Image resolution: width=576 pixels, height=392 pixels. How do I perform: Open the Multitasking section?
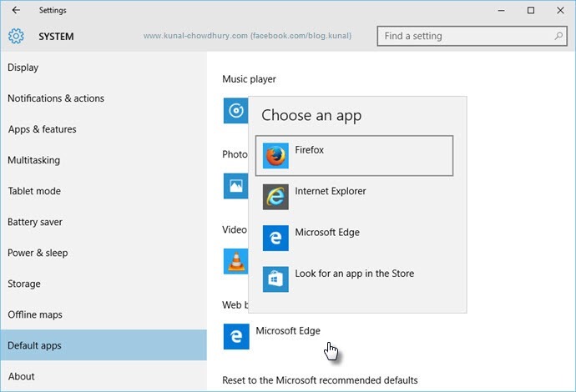tap(104, 160)
